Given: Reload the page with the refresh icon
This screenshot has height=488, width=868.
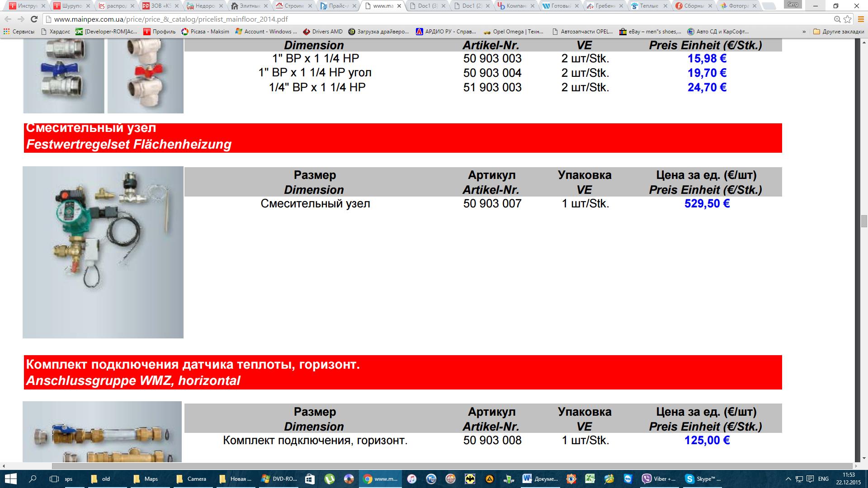Looking at the screenshot, I should click(x=34, y=19).
